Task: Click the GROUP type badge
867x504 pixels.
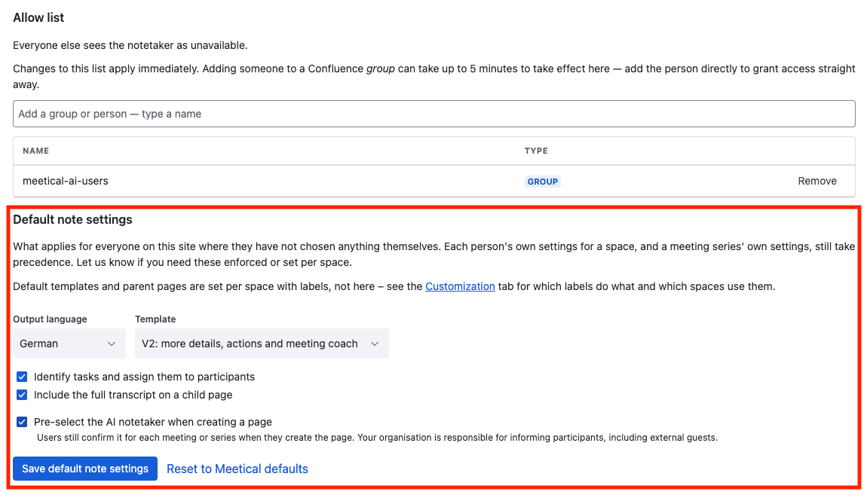Action: pos(542,182)
